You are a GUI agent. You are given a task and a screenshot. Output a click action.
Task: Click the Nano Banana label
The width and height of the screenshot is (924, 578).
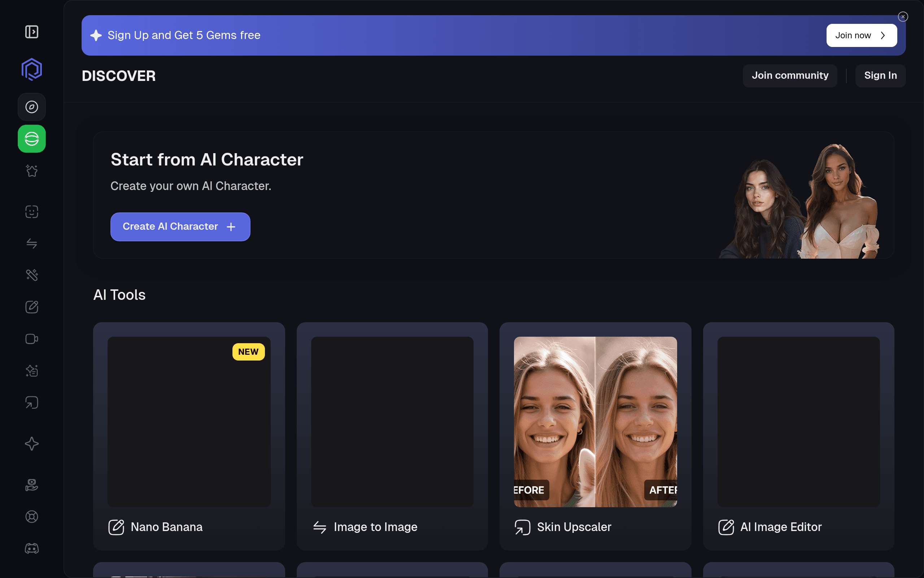pos(166,527)
